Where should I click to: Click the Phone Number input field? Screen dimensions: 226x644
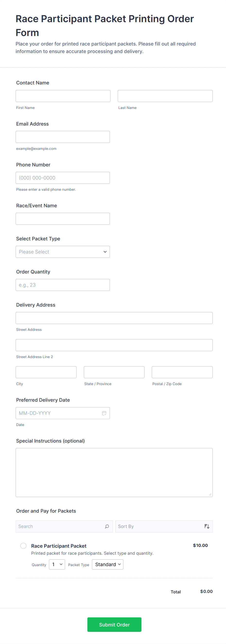63,178
